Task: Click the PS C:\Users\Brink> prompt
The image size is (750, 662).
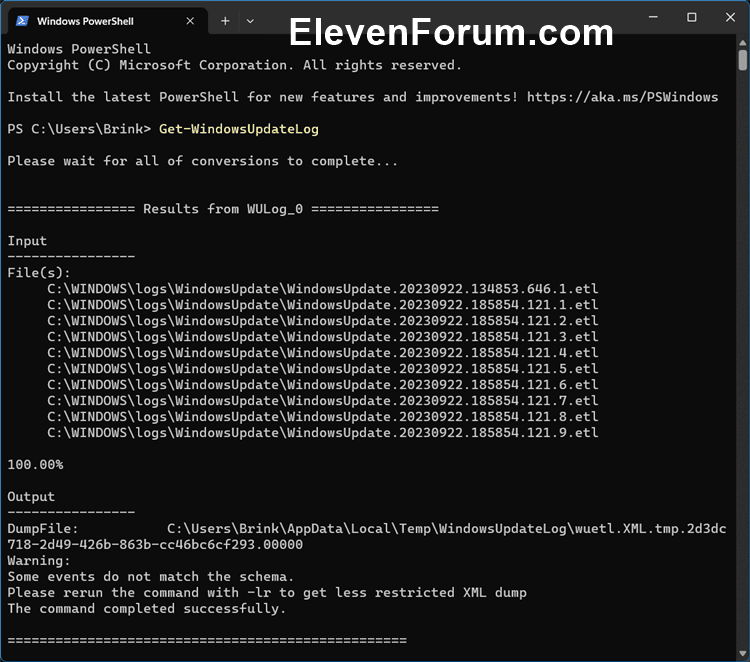Action: (79, 129)
